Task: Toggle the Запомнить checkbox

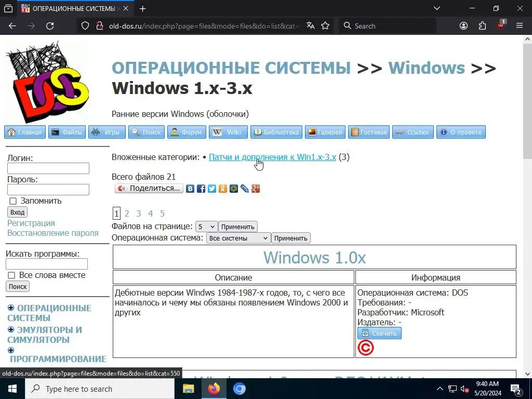Action: [x=13, y=201]
